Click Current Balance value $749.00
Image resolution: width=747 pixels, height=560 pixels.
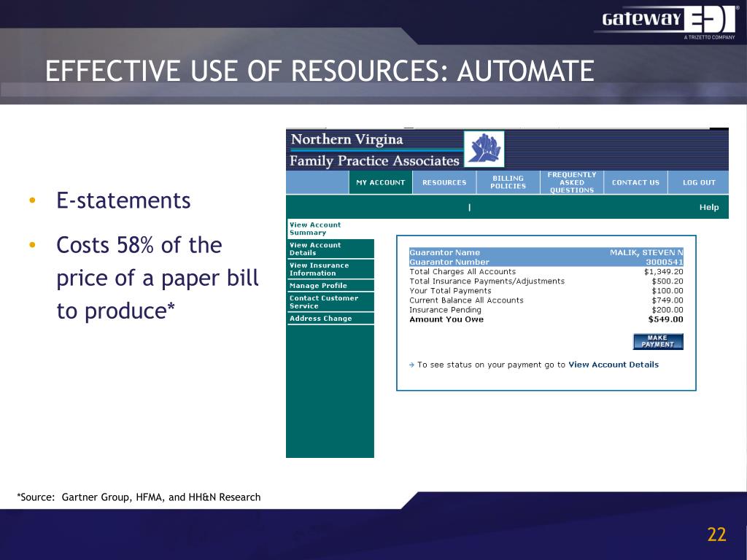667,300
